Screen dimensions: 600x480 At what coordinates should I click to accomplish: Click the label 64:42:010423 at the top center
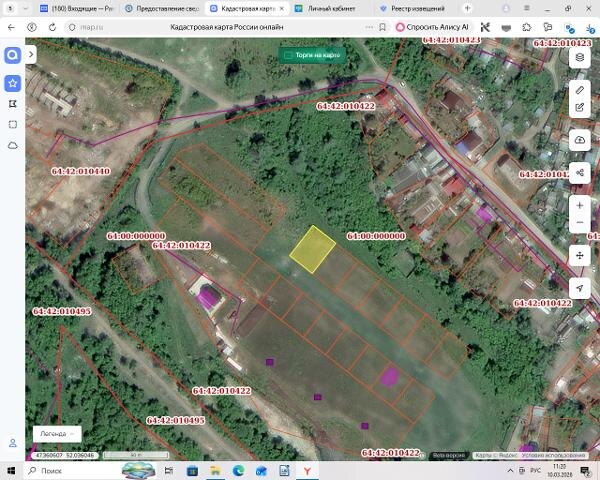[x=452, y=40]
